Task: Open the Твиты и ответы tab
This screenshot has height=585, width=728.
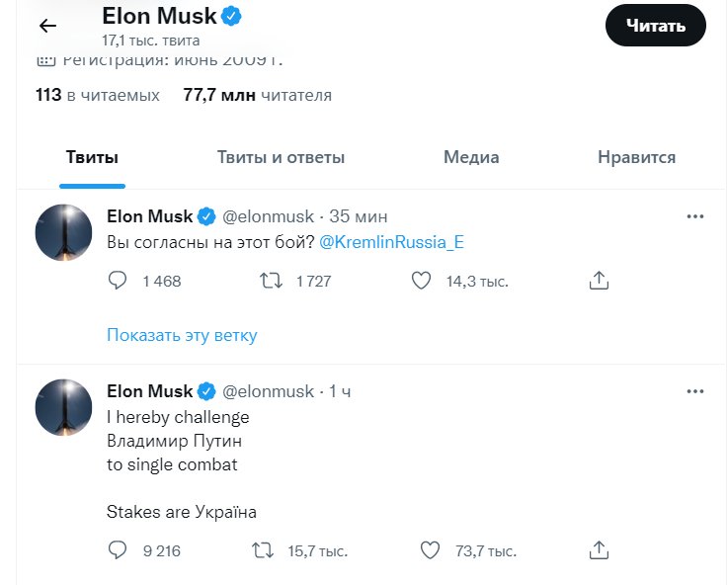Action: 281,157
